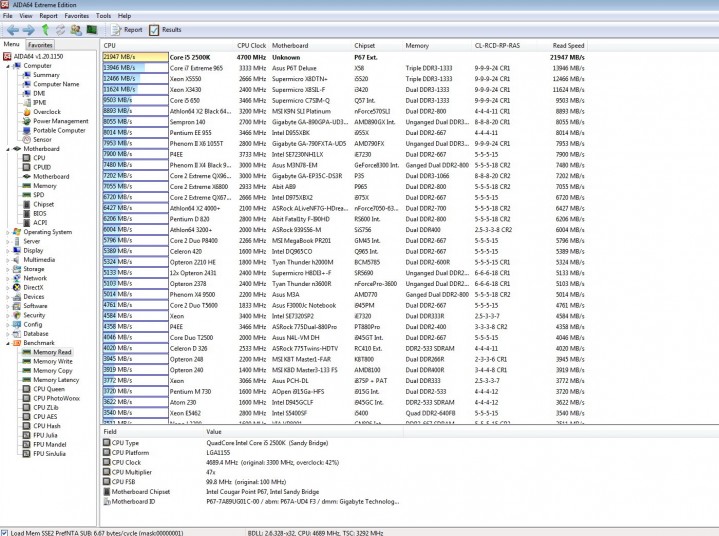The image size is (719, 536).
Task: Expand the Display tree node
Action: (x=8, y=250)
